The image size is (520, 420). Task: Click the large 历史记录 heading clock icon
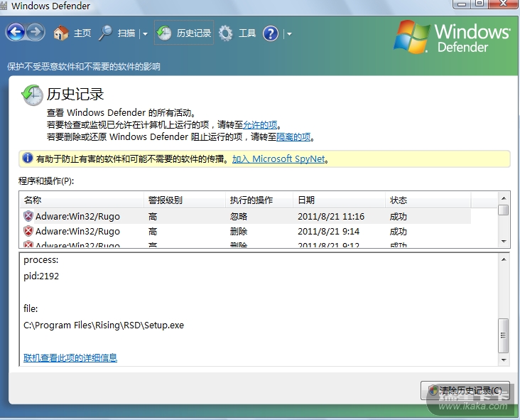click(32, 95)
